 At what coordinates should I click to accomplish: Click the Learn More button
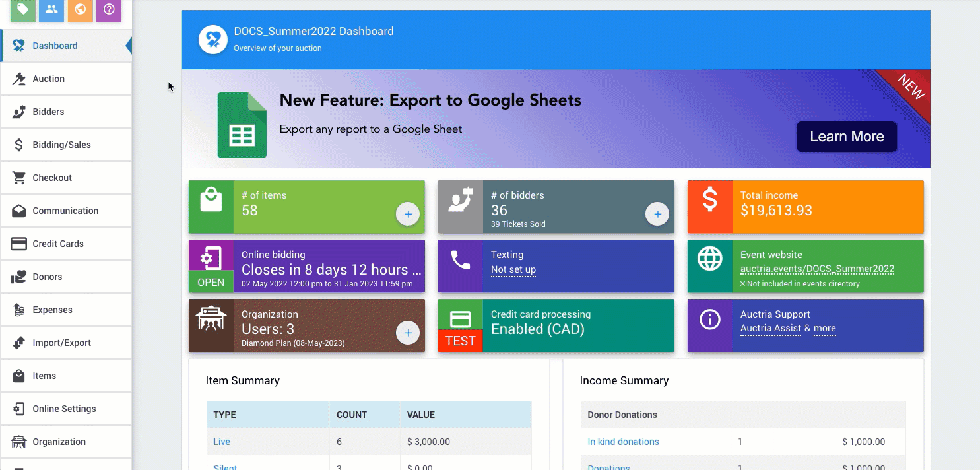click(846, 137)
